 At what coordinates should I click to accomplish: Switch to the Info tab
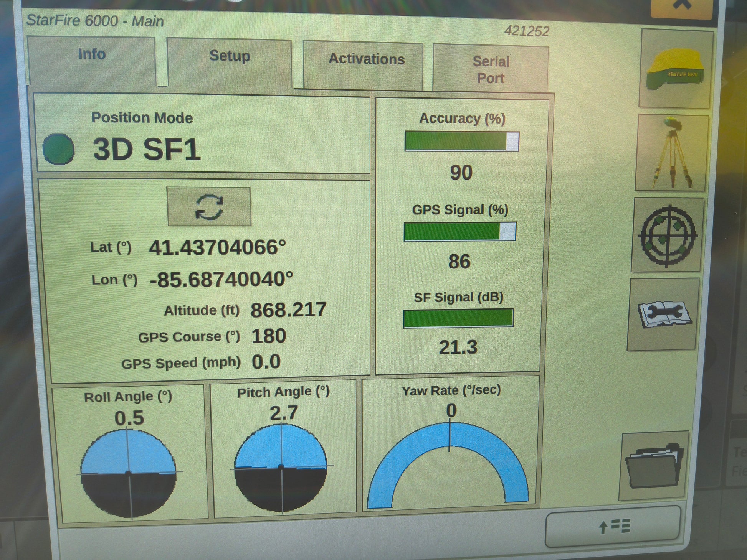click(92, 54)
